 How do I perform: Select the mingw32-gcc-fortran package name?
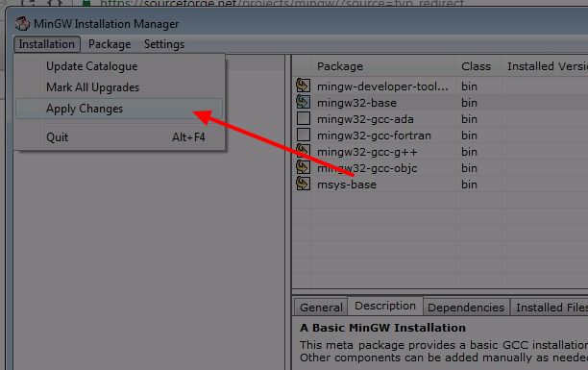pyautogui.click(x=374, y=136)
